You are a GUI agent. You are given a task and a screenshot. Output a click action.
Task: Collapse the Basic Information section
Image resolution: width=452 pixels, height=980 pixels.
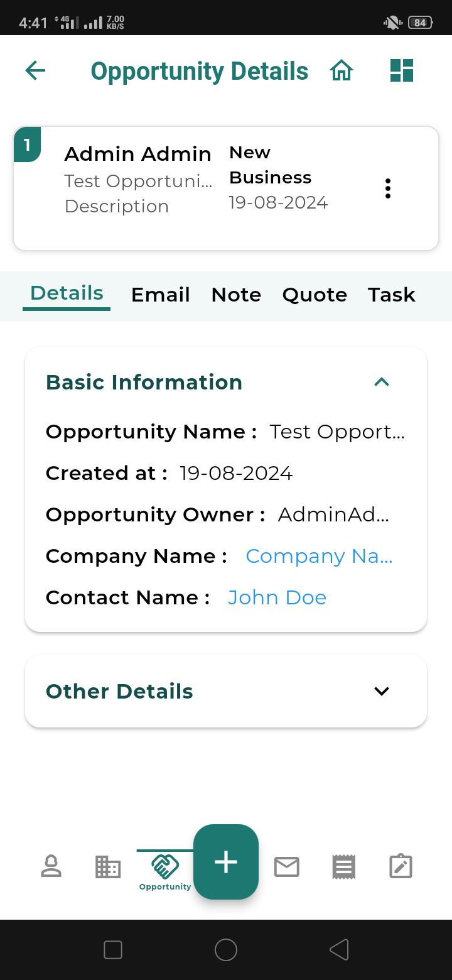(382, 382)
